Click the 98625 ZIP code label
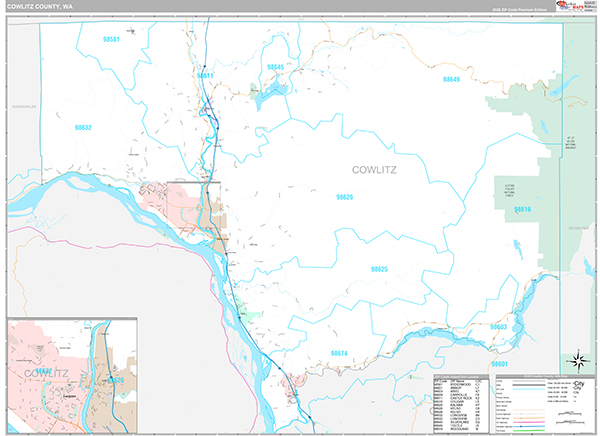Image resolution: width=600 pixels, height=436 pixels. pos(379,269)
